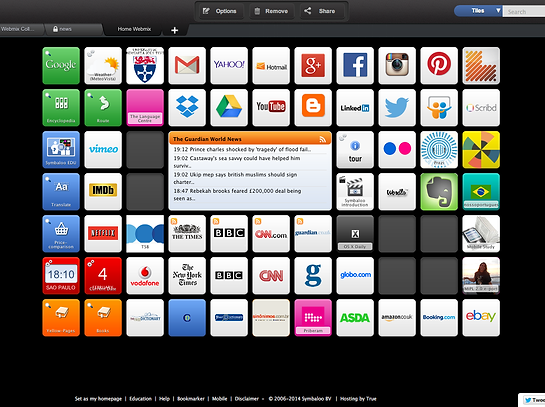This screenshot has width=545, height=407.
Task: Open the Disclaimer footer link
Action: coord(247,399)
